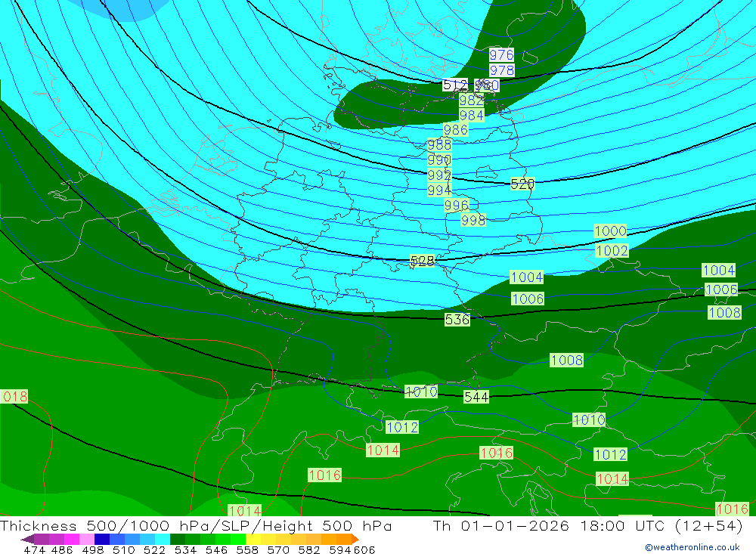Click the 990 isobar label

click(439, 159)
